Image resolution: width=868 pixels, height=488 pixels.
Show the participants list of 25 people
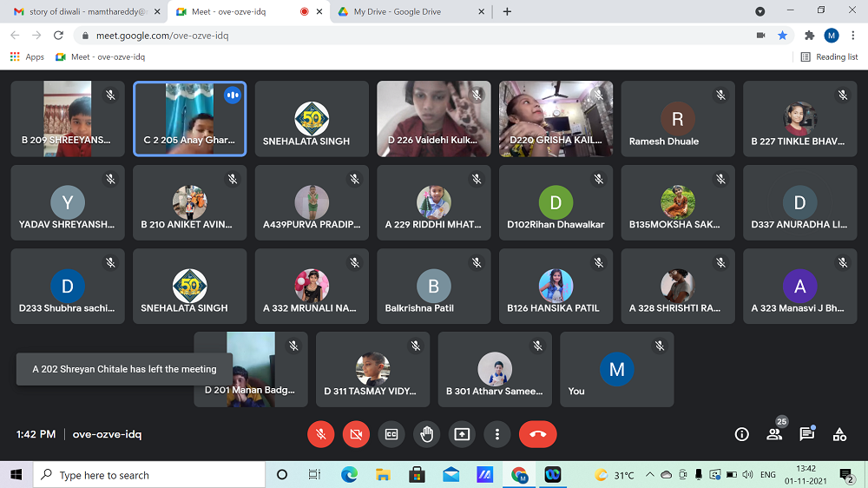(774, 434)
